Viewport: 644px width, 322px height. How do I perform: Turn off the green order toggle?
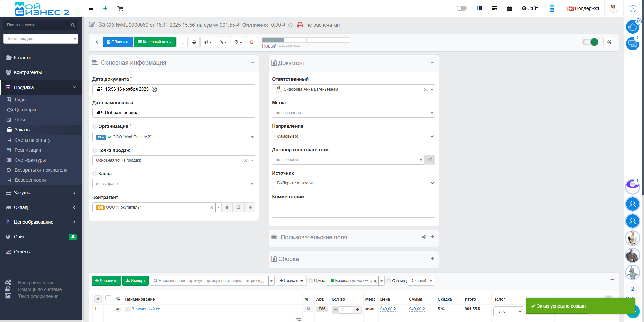click(x=590, y=42)
